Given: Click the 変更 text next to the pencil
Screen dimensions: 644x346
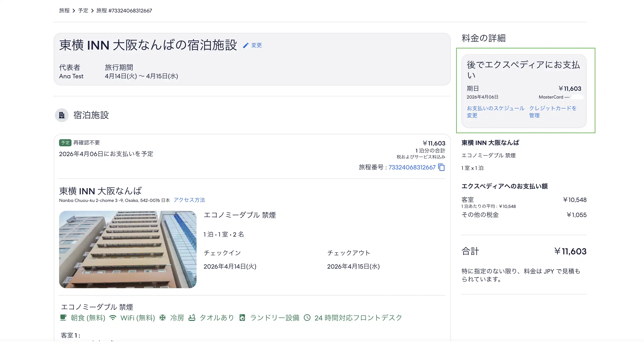Looking at the screenshot, I should [x=257, y=45].
